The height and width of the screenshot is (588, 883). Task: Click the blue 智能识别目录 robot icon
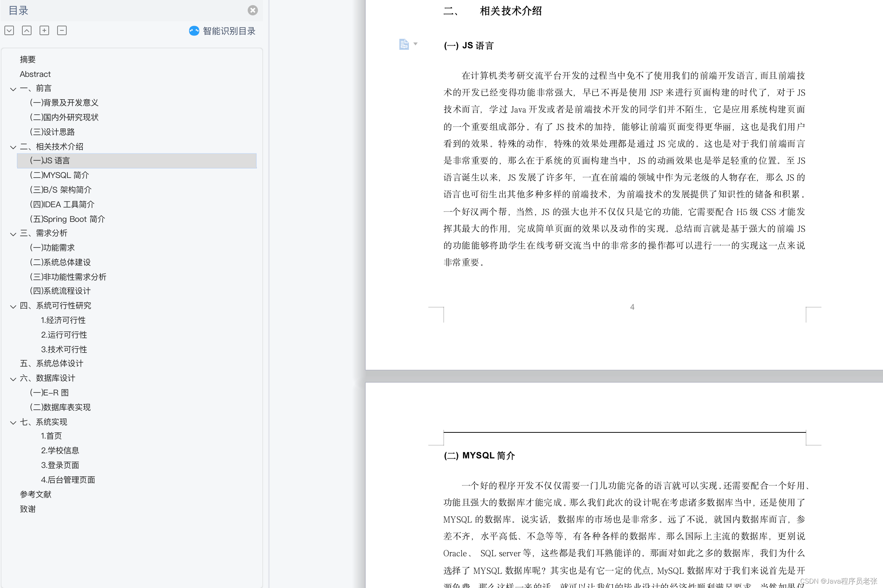tap(194, 31)
